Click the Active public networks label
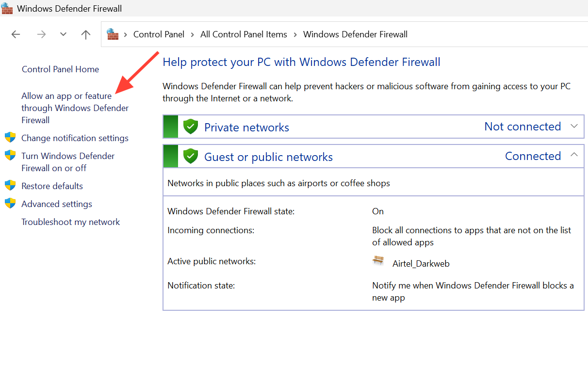The width and height of the screenshot is (588, 383). click(x=212, y=261)
